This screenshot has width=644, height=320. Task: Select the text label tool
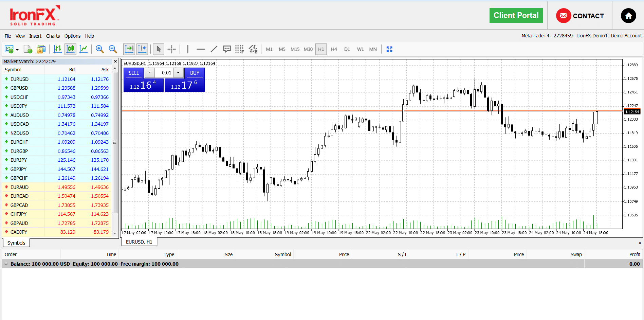pos(227,49)
